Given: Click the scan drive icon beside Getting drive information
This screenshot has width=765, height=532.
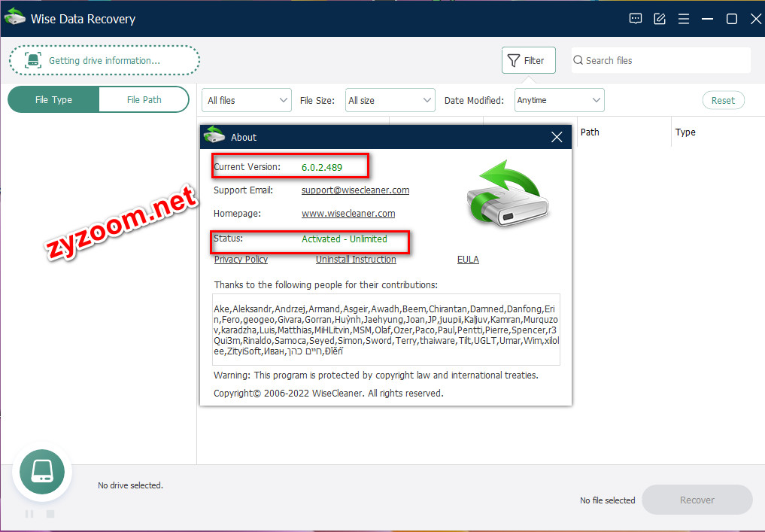Looking at the screenshot, I should point(32,60).
